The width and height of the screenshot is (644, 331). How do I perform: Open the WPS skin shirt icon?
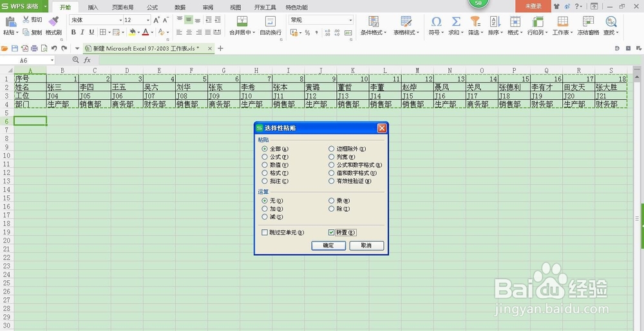tap(556, 6)
